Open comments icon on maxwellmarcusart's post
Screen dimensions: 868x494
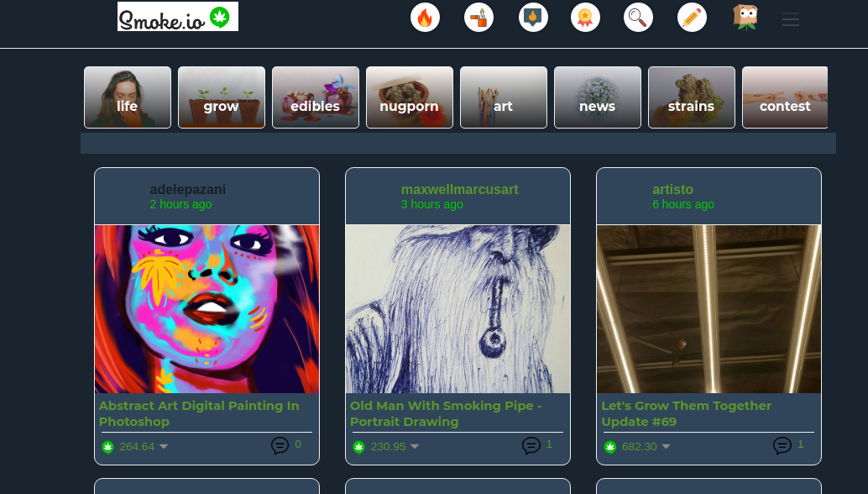pos(531,445)
